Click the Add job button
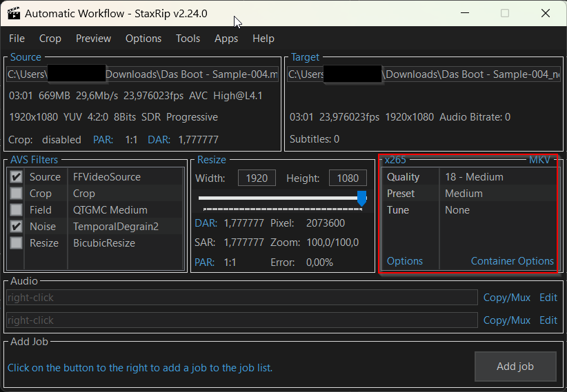The image size is (567, 392). [x=515, y=367]
